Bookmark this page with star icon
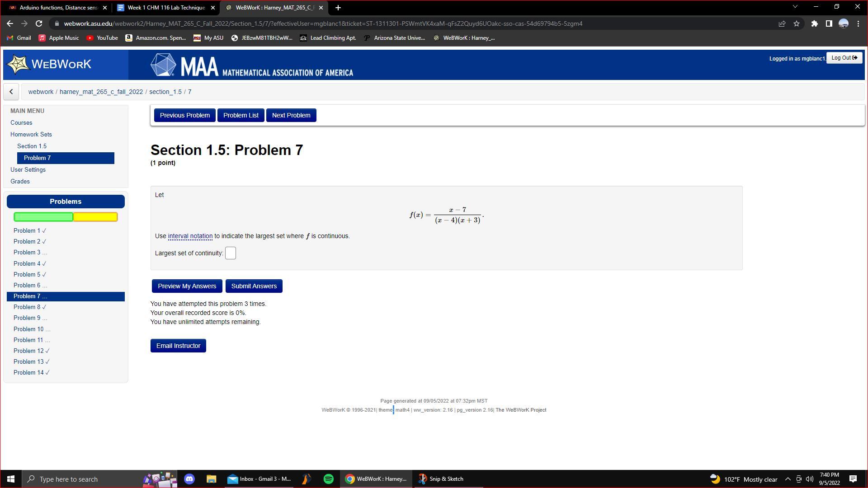The height and width of the screenshot is (488, 868). click(x=797, y=23)
